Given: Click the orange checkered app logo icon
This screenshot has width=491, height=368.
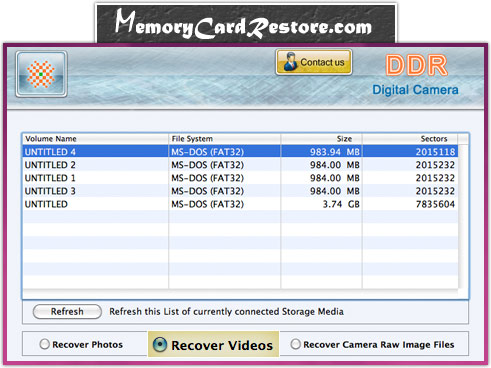Looking at the screenshot, I should [41, 74].
